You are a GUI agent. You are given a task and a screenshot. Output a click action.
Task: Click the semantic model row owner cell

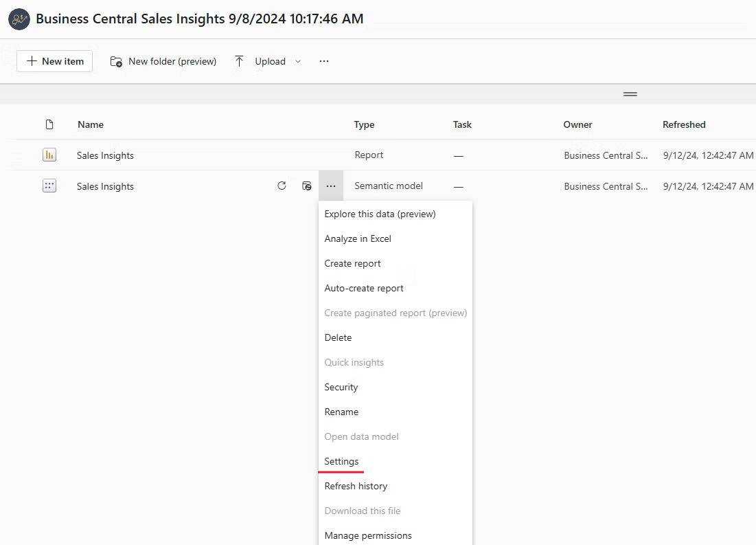click(x=606, y=186)
